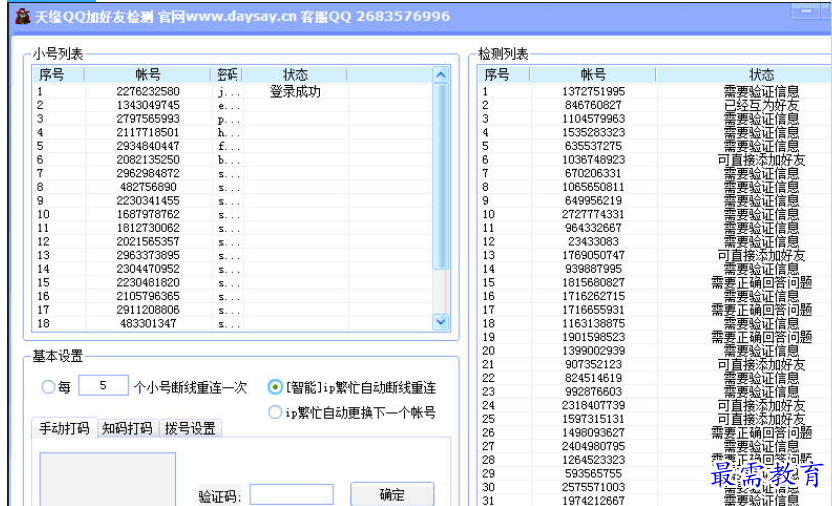This screenshot has width=832, height=506.
Task: Select account row 2230341455
Action: pos(148,200)
